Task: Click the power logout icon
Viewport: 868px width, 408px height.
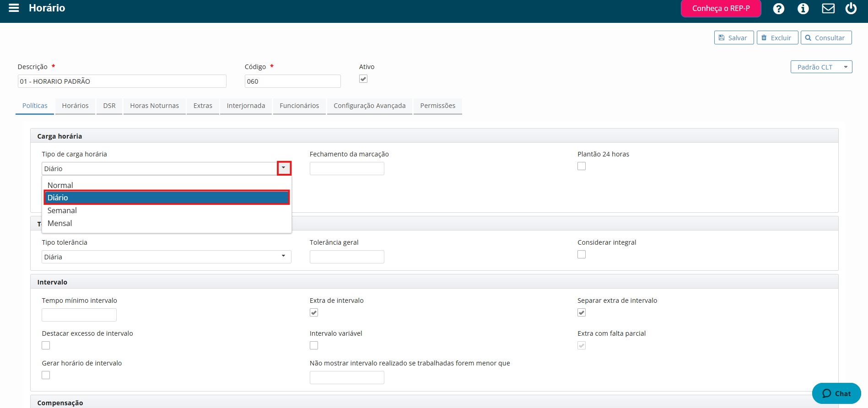Action: 851,8
